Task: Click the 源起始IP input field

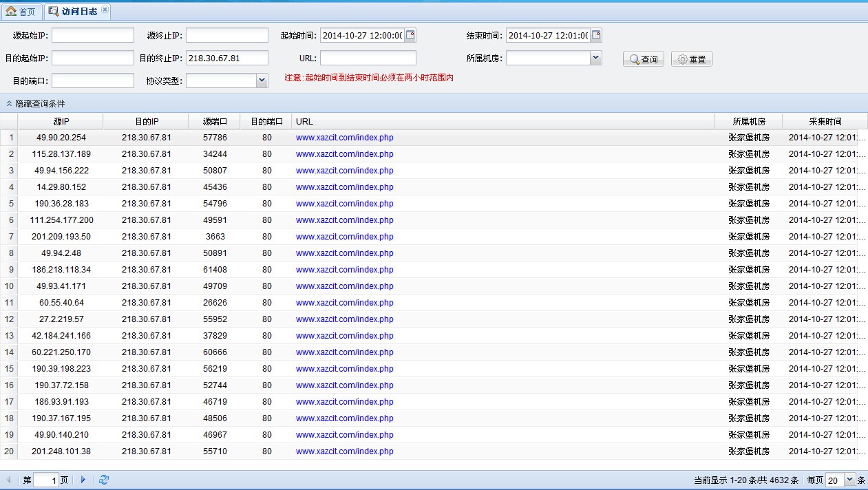Action: point(93,36)
